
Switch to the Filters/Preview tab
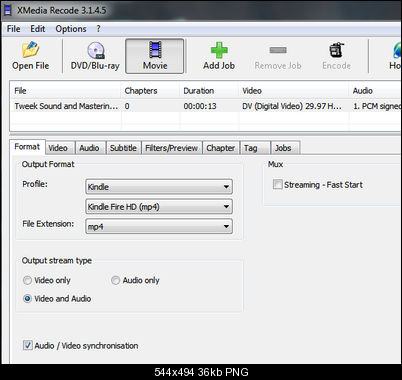click(x=172, y=148)
